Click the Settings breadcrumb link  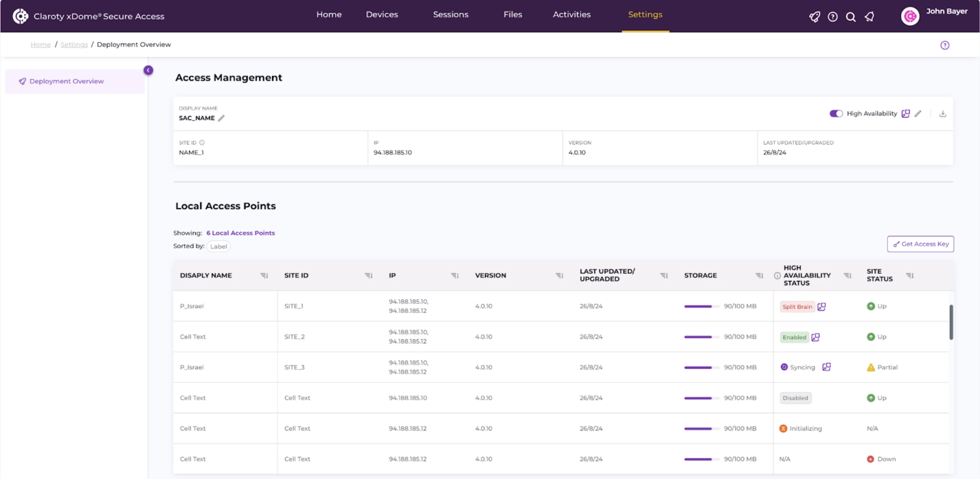click(74, 44)
